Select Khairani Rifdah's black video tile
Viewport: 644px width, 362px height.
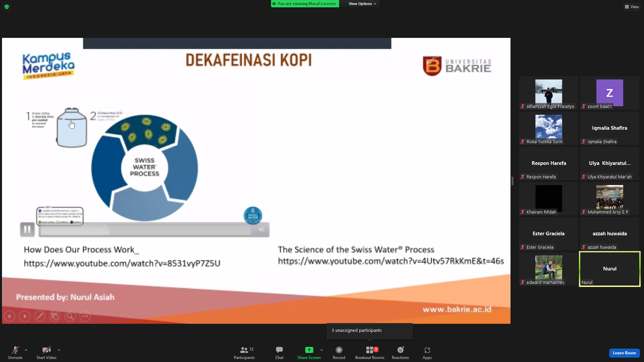[549, 198]
